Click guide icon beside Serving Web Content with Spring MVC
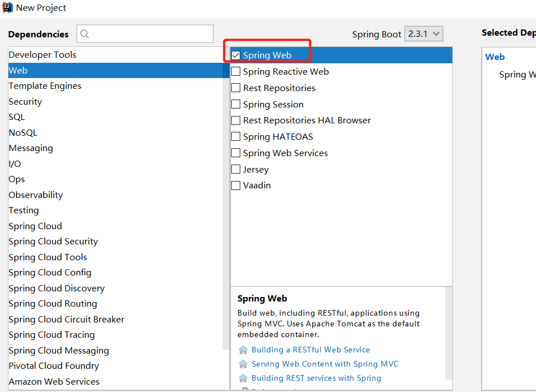 point(243,364)
